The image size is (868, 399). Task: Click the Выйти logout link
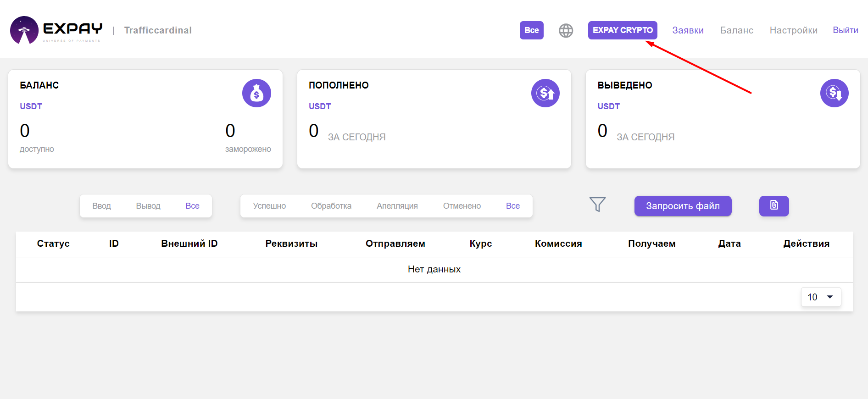(x=845, y=30)
